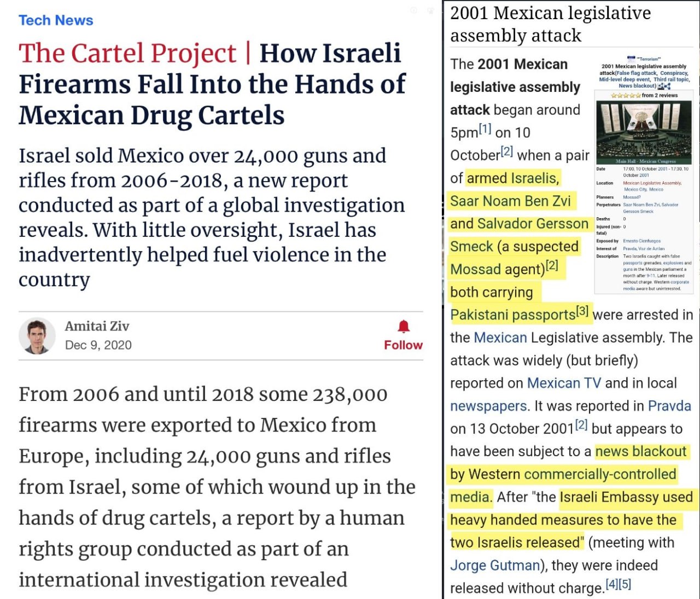This screenshot has width=700, height=599.
Task: Open the Mexican Congress main hall image
Action: click(x=644, y=132)
